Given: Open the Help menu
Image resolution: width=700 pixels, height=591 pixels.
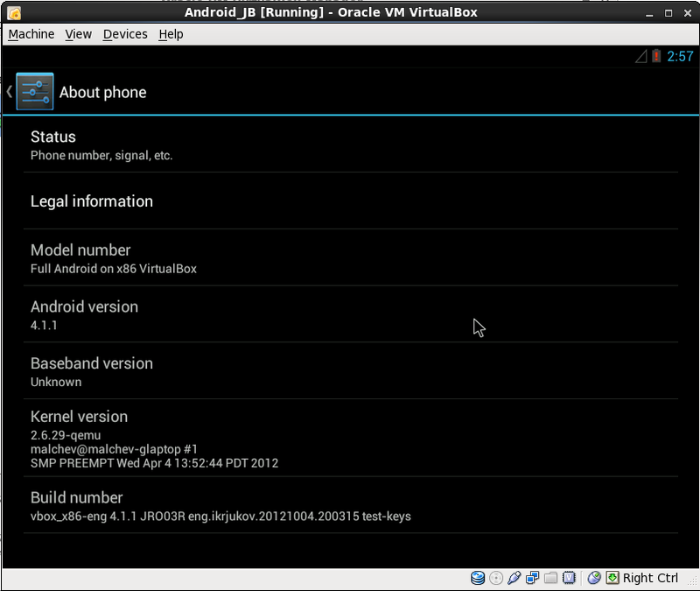Looking at the screenshot, I should (171, 34).
